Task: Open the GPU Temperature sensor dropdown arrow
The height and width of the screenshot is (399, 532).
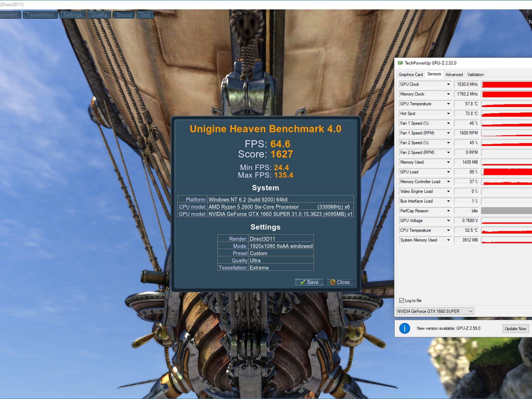Action: click(448, 104)
